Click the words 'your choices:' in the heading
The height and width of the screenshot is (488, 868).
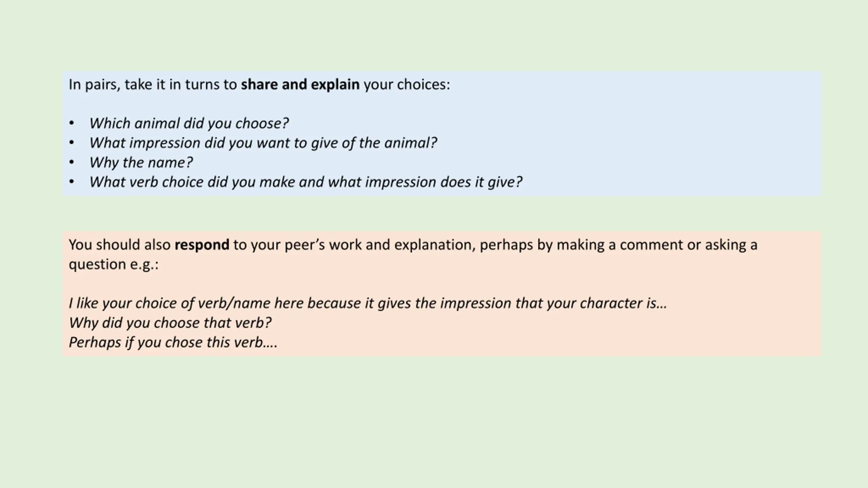(407, 85)
